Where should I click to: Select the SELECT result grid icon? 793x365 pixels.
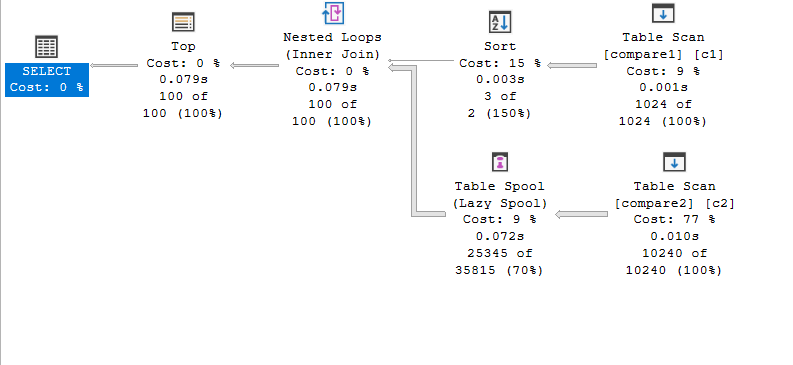(x=47, y=47)
